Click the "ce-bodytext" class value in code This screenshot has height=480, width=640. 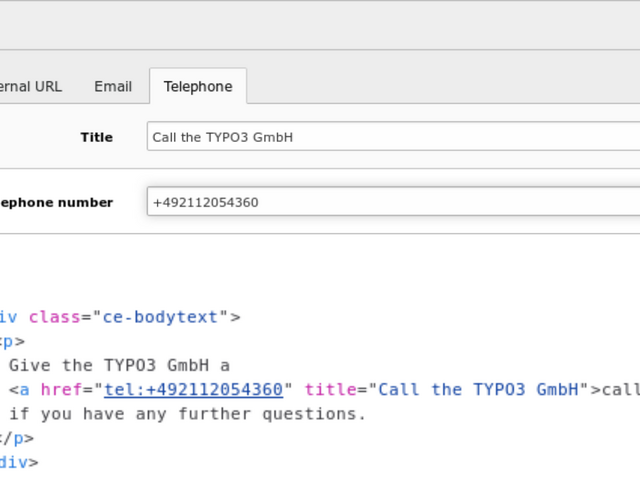click(160, 317)
